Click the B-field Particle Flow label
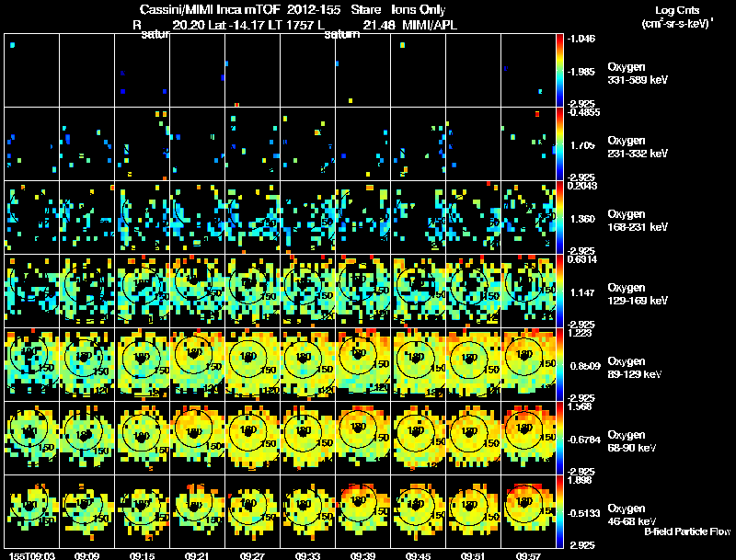The image size is (736, 560). tap(687, 531)
